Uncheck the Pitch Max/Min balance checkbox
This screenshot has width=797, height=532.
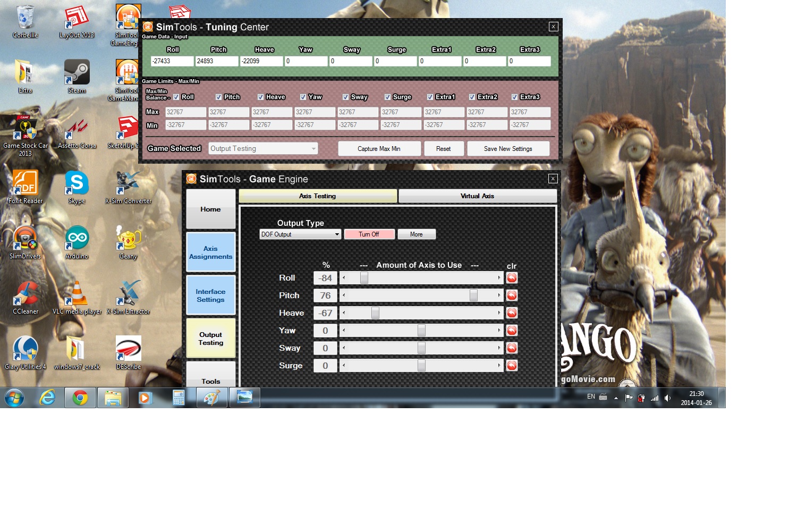pyautogui.click(x=218, y=97)
